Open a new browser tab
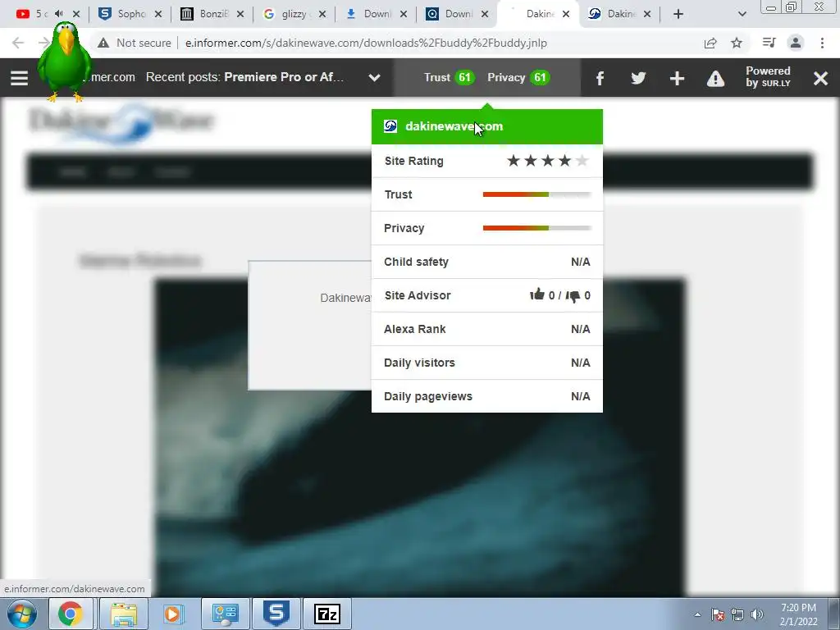The image size is (840, 630). click(x=678, y=15)
